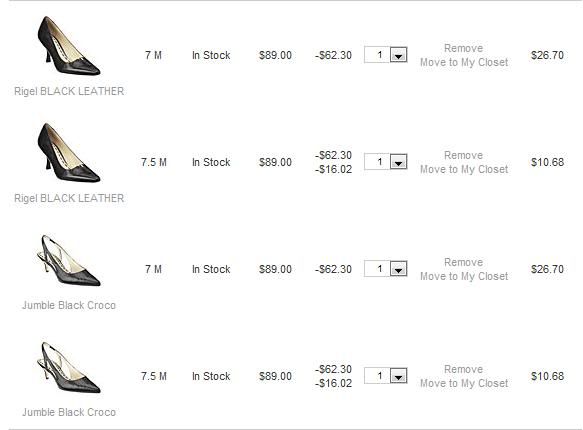This screenshot has height=430, width=583.
Task: Open quantity dropdown for Jumble size 7.5 M
Action: (x=398, y=376)
